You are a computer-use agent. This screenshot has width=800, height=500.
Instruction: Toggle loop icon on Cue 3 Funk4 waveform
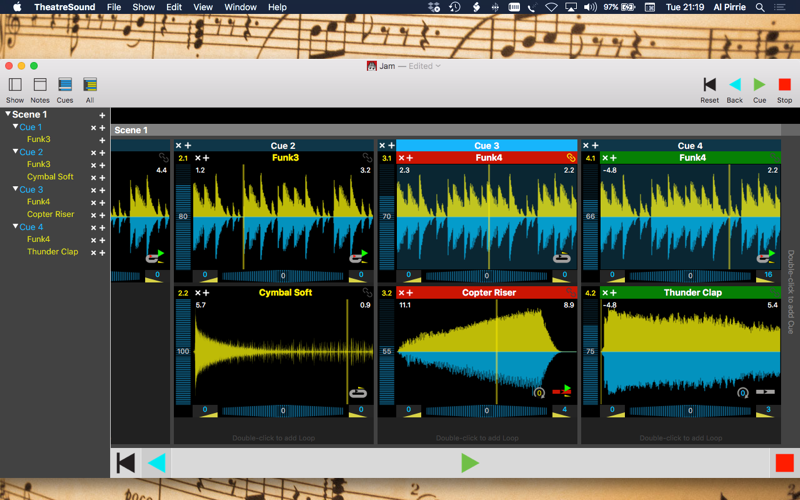[561, 258]
